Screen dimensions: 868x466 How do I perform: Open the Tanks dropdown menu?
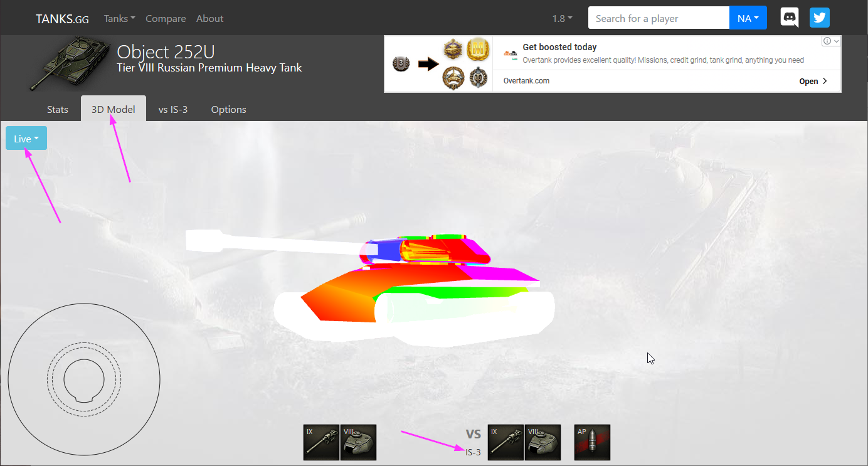(120, 18)
